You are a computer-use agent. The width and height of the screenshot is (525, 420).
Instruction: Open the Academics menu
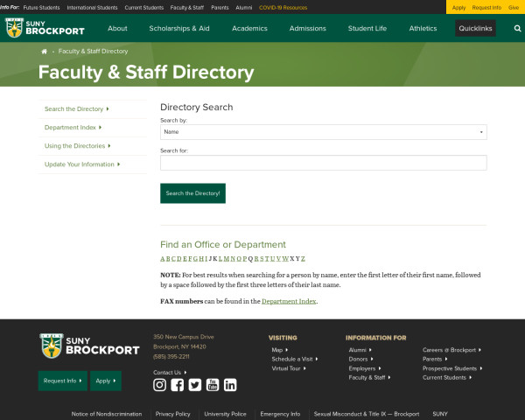(249, 29)
